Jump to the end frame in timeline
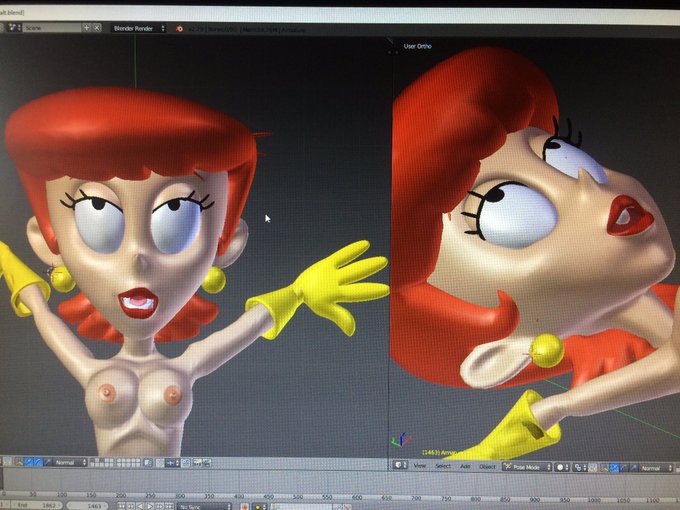 169,506
